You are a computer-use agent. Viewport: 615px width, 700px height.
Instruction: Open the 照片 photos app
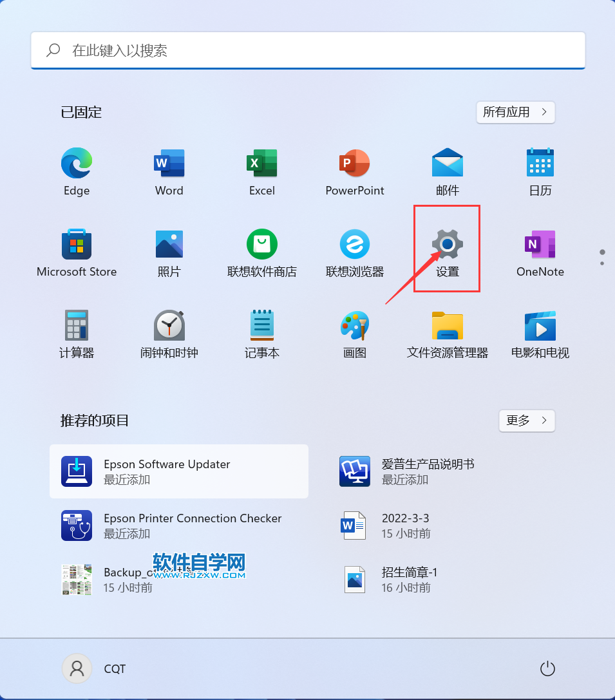pos(169,253)
